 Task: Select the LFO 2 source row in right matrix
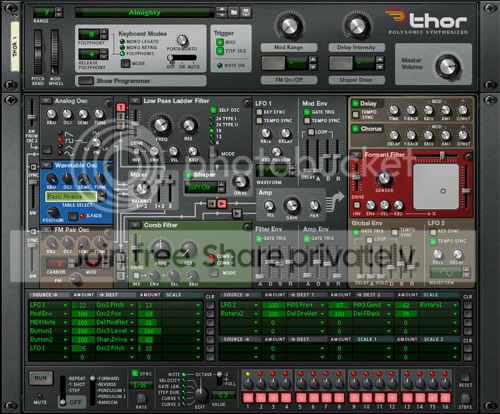239,305
